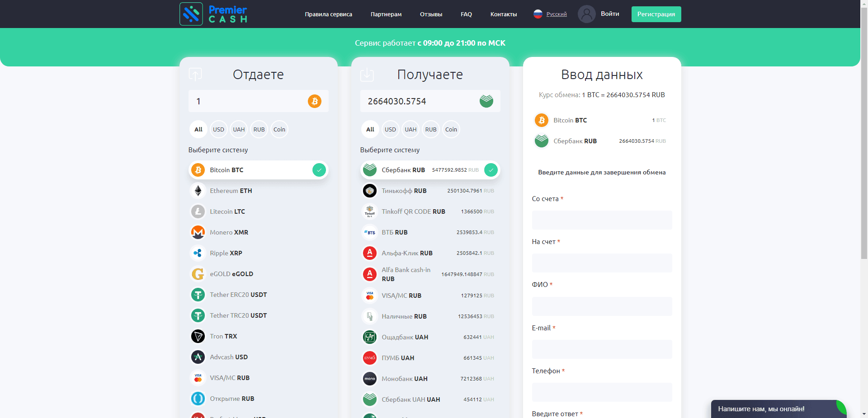Screen dimensions: 868x418
Task: Click the Войти login link
Action: (x=610, y=14)
